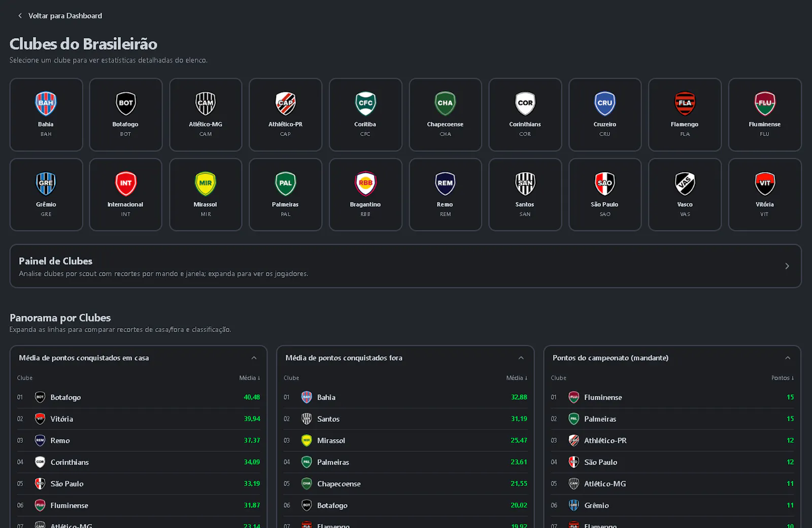812x528 pixels.
Task: Choose the Palmeiras club card
Action: 286,195
